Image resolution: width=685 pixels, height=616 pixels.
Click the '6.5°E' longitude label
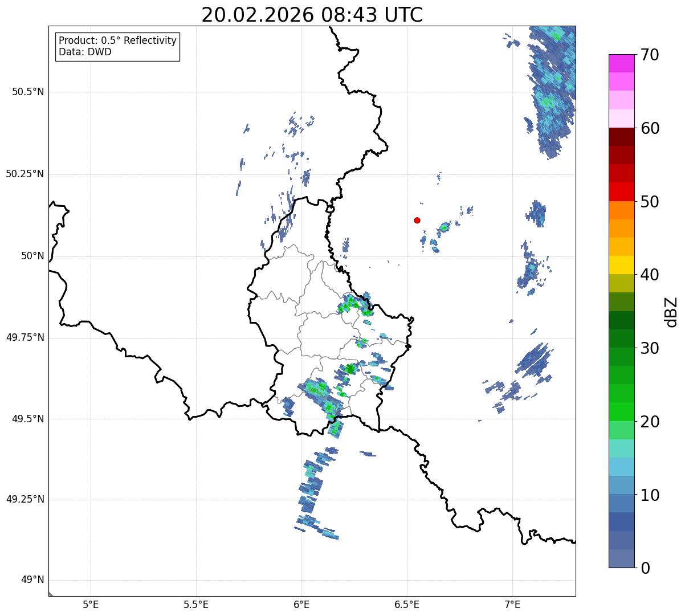(407, 604)
